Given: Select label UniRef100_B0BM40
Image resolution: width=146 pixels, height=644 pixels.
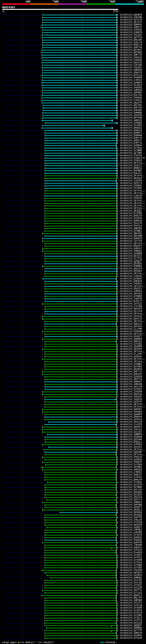Looking at the screenshot, I should point(131,146).
